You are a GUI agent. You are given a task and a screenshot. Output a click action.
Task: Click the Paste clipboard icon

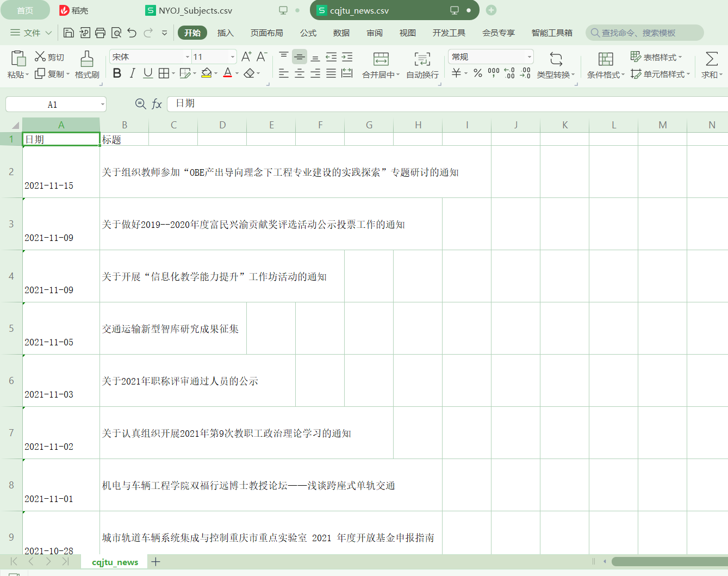coord(18,58)
